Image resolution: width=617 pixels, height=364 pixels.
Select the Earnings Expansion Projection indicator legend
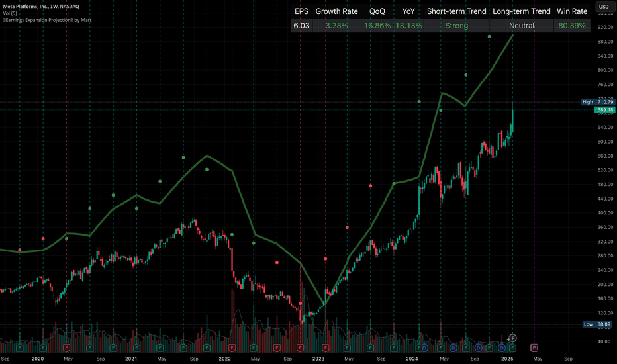tap(47, 20)
